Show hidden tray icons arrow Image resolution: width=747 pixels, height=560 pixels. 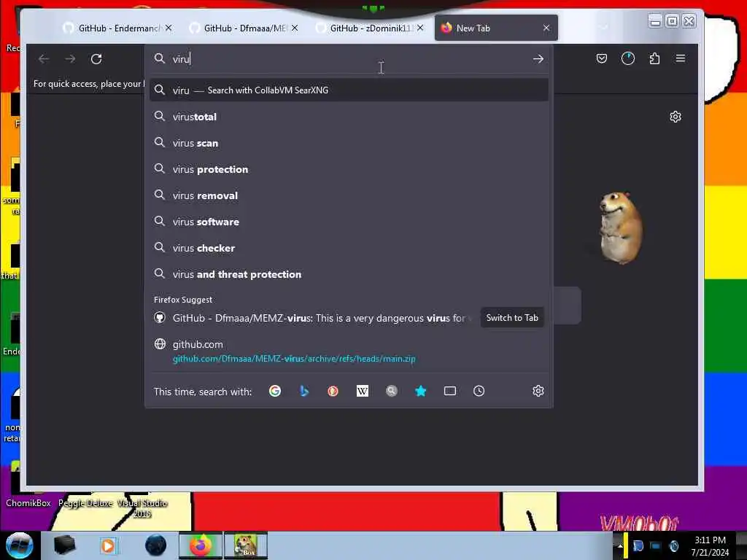point(619,546)
